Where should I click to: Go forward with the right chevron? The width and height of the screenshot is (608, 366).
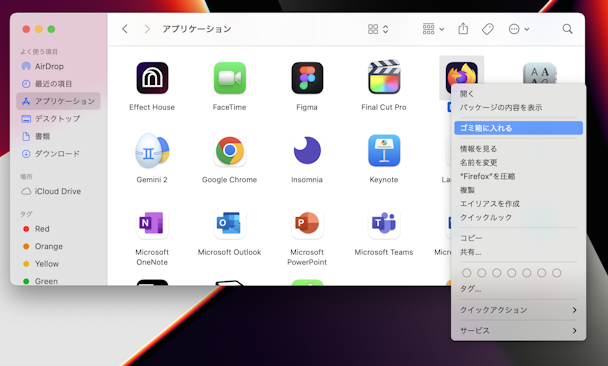(147, 29)
